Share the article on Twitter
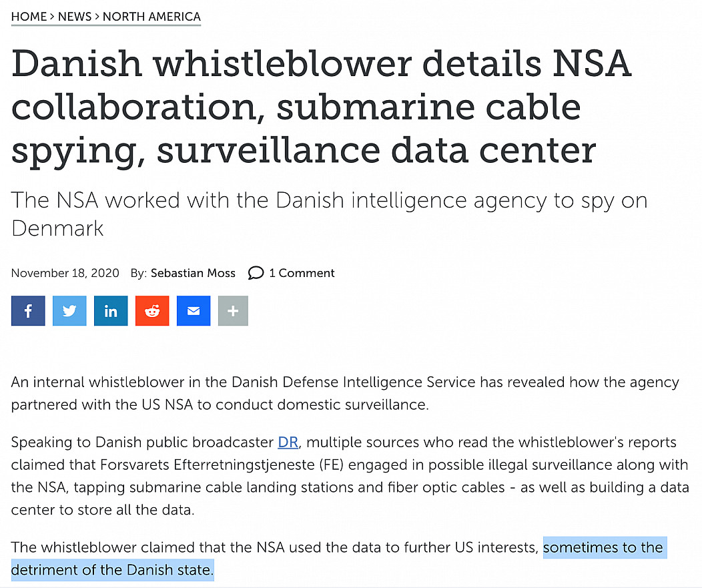This screenshot has height=588, width=702. (x=69, y=311)
